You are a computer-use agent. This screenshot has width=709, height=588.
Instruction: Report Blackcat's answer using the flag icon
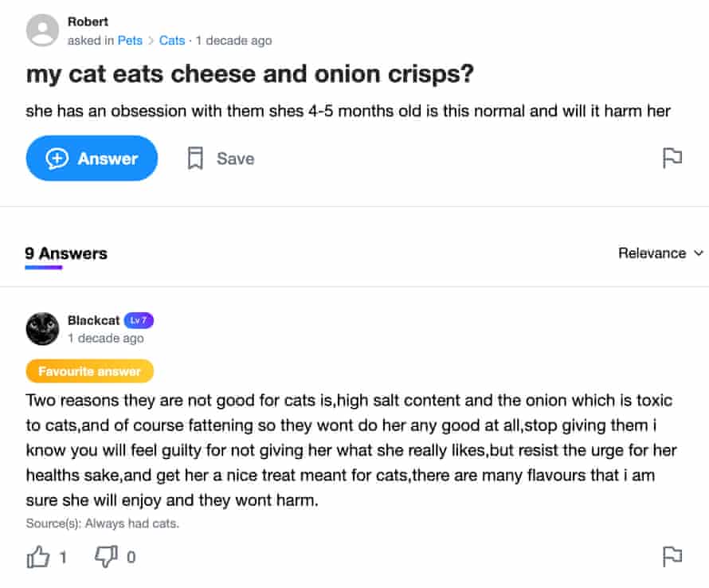[x=672, y=556]
